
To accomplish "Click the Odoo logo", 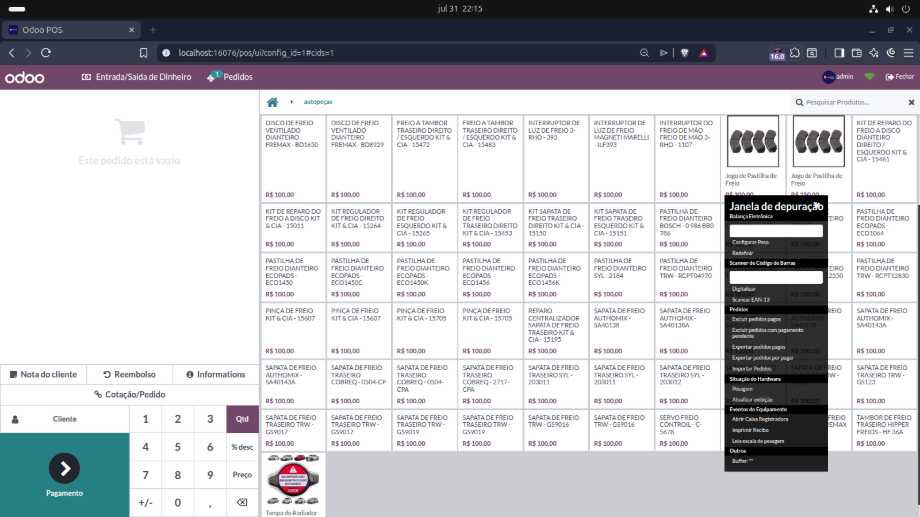I will coord(25,77).
